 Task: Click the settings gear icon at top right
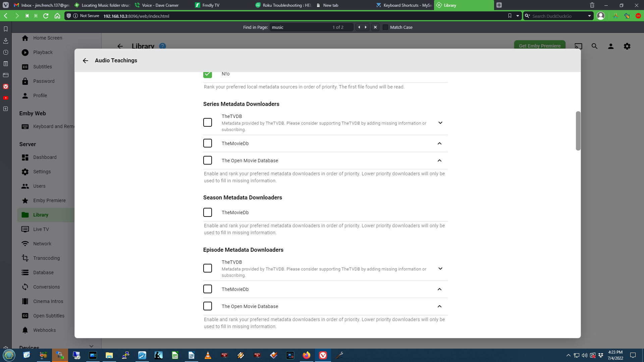pos(627,46)
